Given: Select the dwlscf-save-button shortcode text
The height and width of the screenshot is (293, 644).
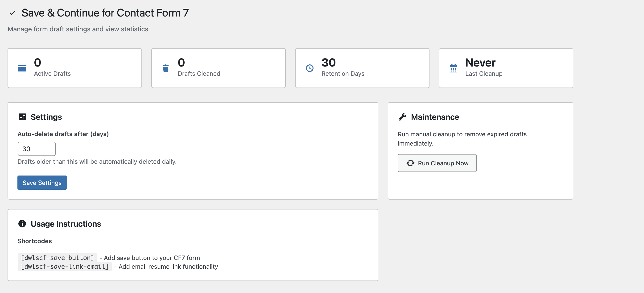Looking at the screenshot, I should click(57, 257).
